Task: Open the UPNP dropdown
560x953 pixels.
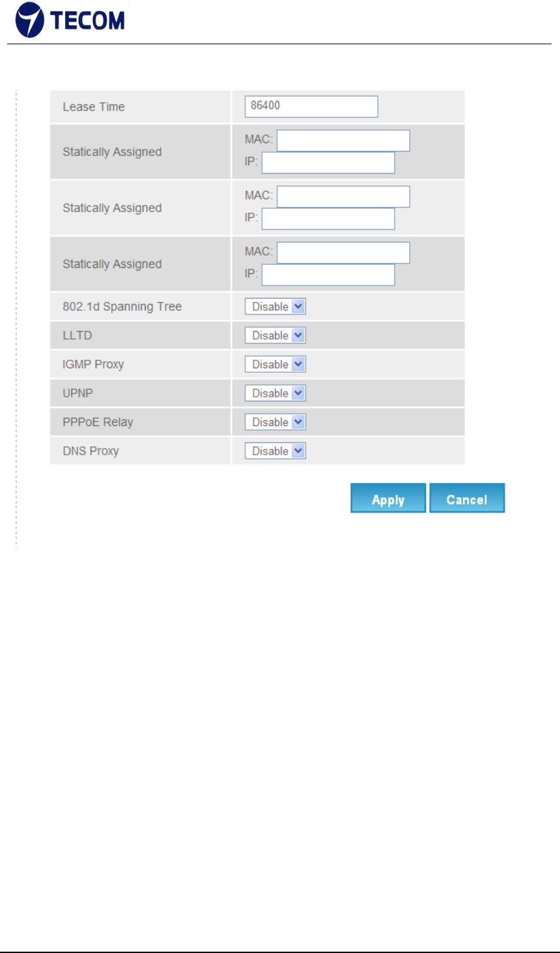Action: (x=275, y=393)
